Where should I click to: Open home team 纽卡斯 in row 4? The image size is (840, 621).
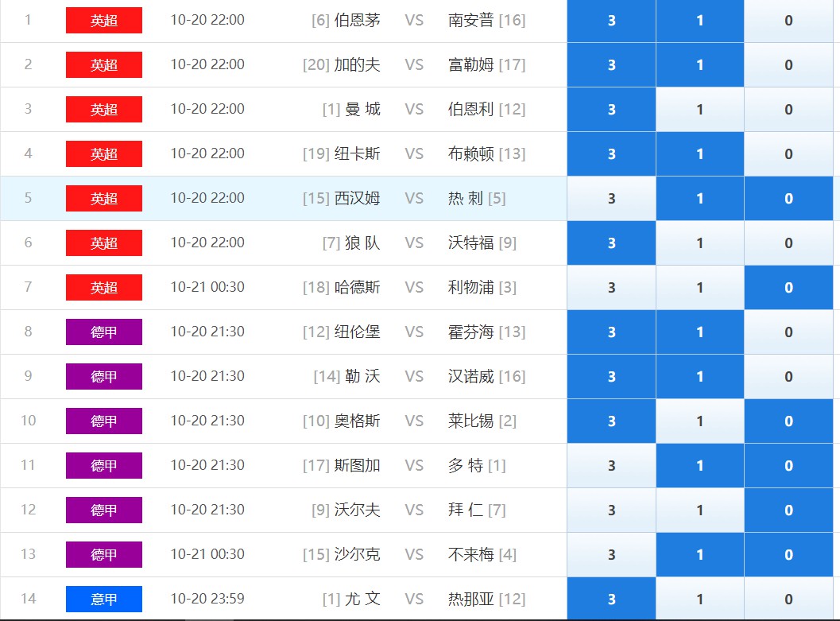(357, 153)
